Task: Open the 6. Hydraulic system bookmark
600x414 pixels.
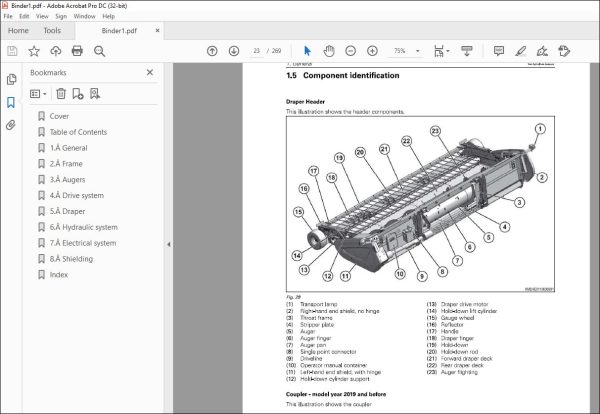Action: click(x=84, y=227)
